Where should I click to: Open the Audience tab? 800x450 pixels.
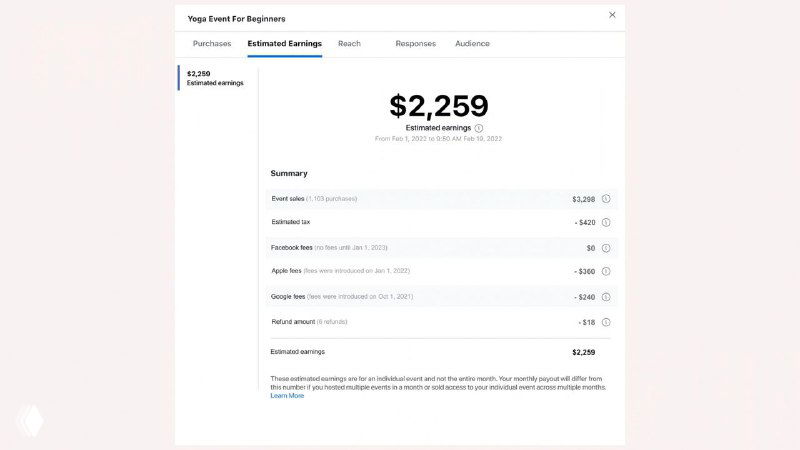pyautogui.click(x=472, y=44)
